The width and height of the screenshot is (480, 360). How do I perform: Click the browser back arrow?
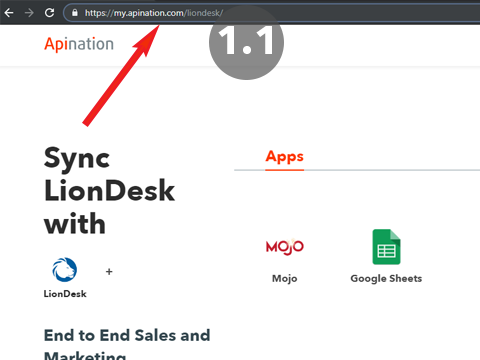pos(9,13)
